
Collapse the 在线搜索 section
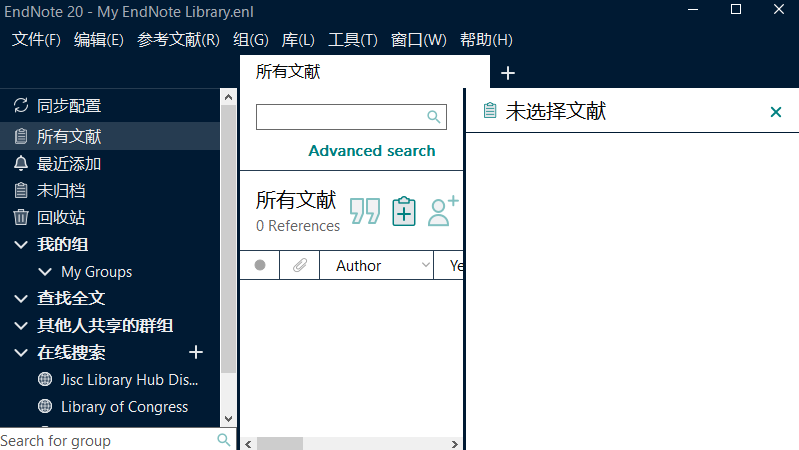(21, 353)
